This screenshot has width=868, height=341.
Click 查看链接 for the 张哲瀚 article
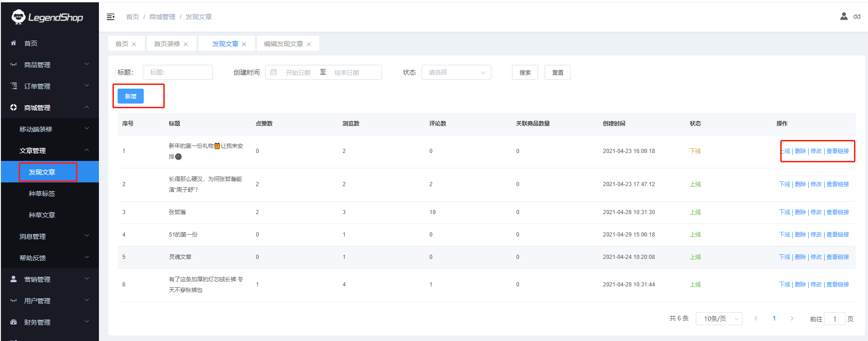click(838, 212)
